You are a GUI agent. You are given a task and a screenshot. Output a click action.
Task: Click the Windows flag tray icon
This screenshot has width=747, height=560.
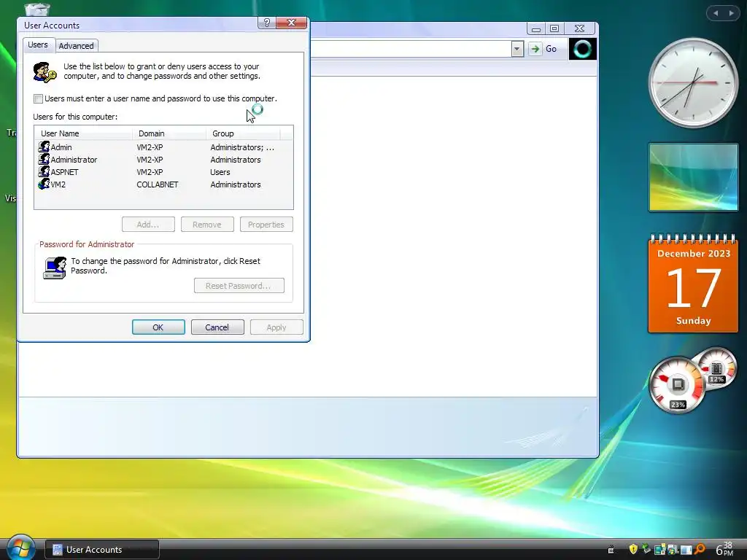pyautogui.click(x=673, y=550)
